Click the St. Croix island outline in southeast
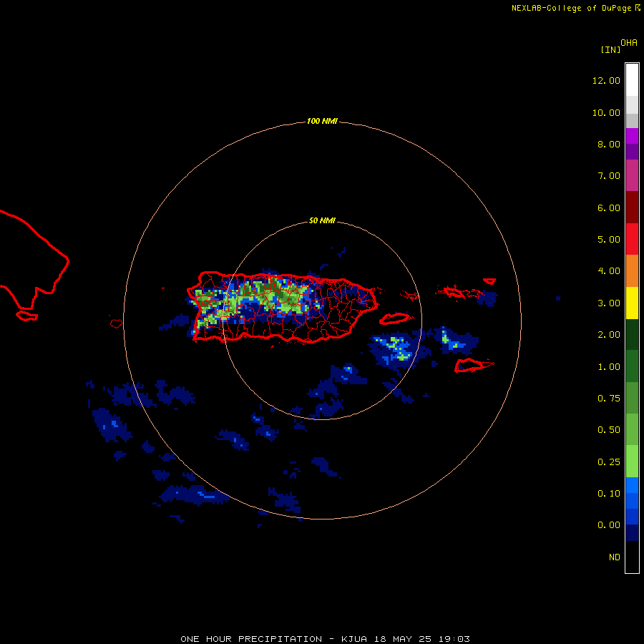Viewport: 644px width, 644px height. point(474,365)
